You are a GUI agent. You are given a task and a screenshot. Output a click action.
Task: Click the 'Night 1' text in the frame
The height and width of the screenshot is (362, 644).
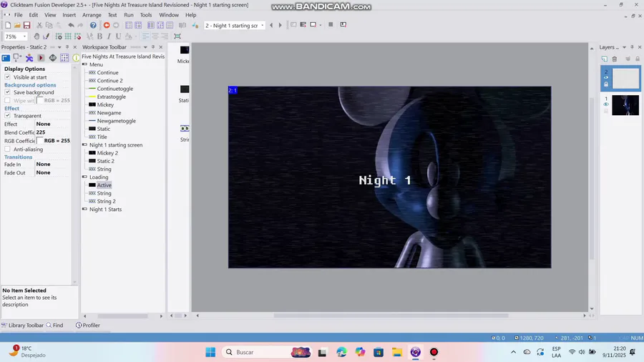385,180
